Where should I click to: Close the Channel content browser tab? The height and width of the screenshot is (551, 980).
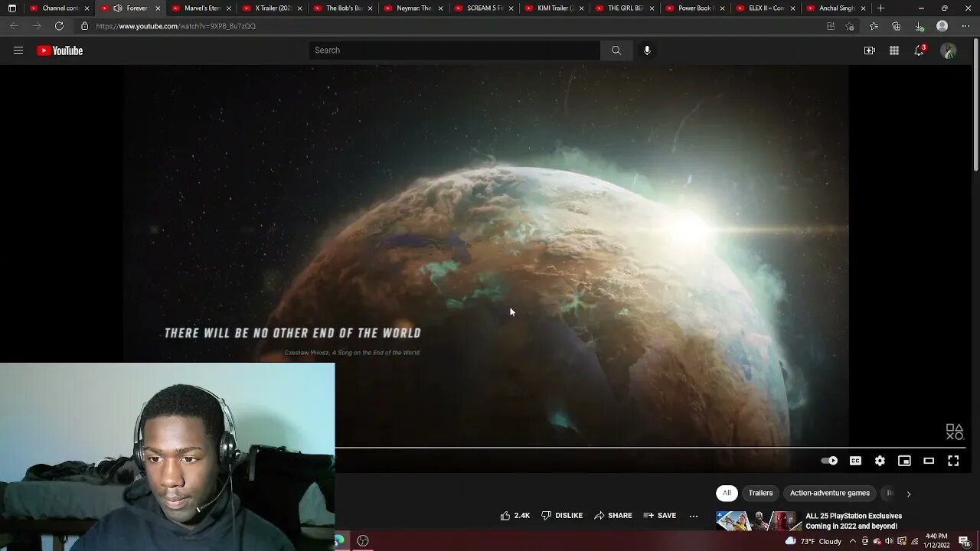coord(87,8)
